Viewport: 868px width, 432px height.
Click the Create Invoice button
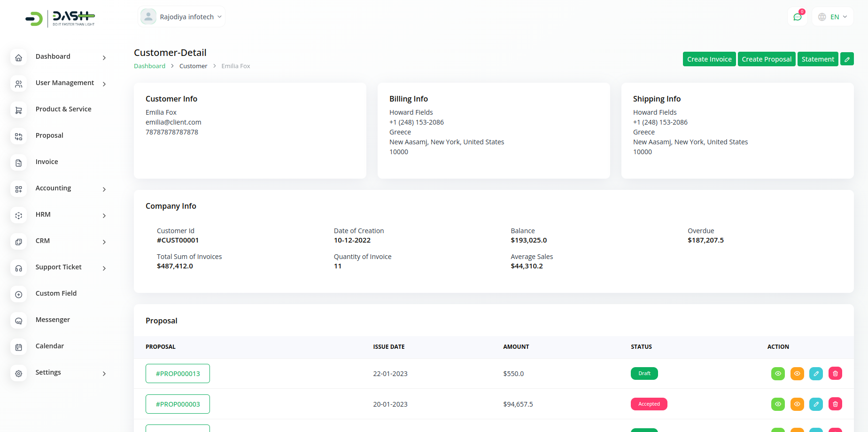(709, 59)
